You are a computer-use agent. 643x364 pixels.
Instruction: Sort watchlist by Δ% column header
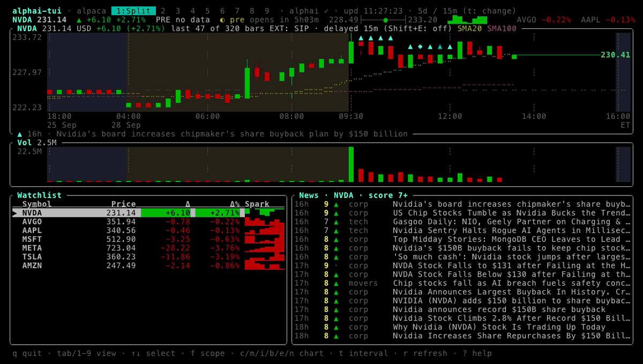point(235,204)
